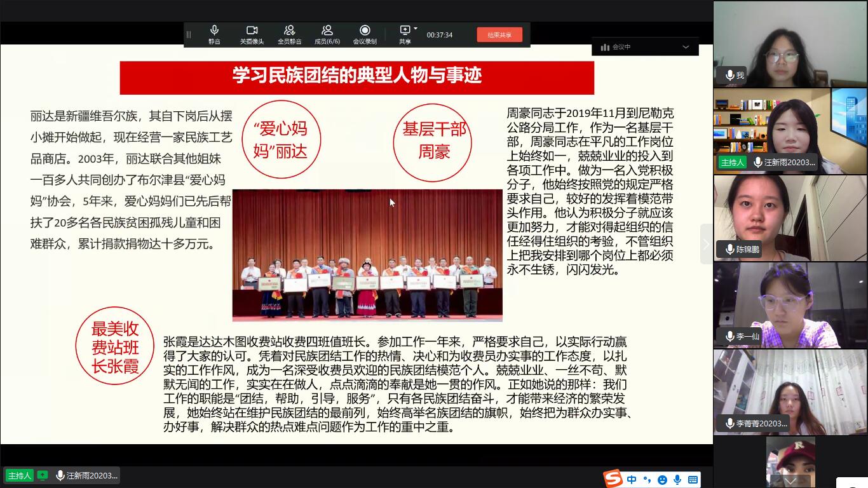Turn off camera via 关摄像头
Screen dimensions: 868x488
click(x=252, y=34)
